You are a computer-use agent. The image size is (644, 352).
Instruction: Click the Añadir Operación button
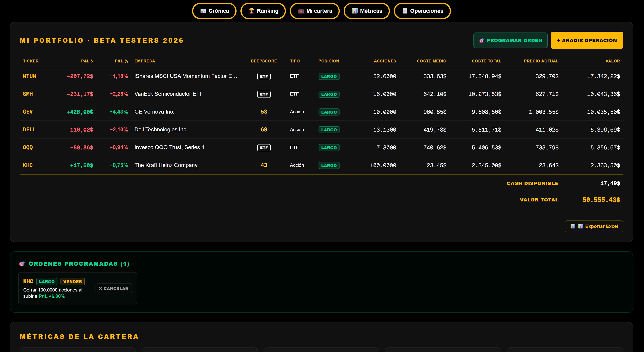(587, 41)
